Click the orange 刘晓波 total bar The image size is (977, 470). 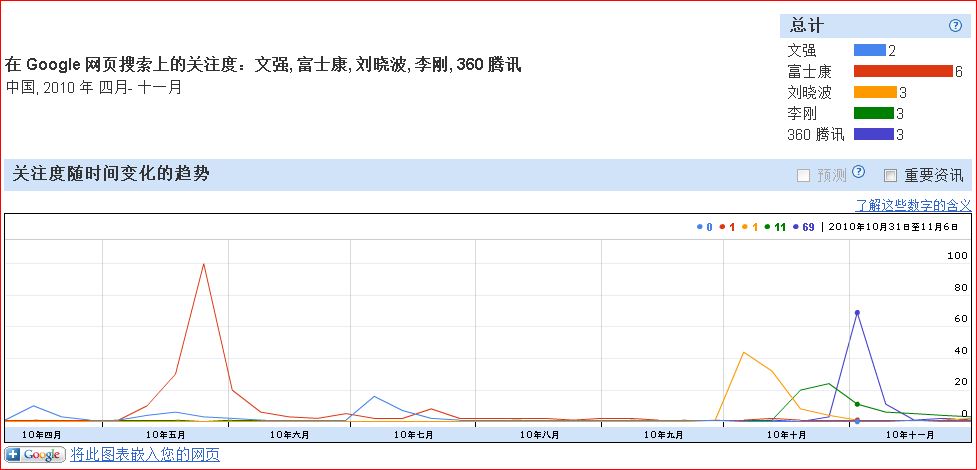875,92
